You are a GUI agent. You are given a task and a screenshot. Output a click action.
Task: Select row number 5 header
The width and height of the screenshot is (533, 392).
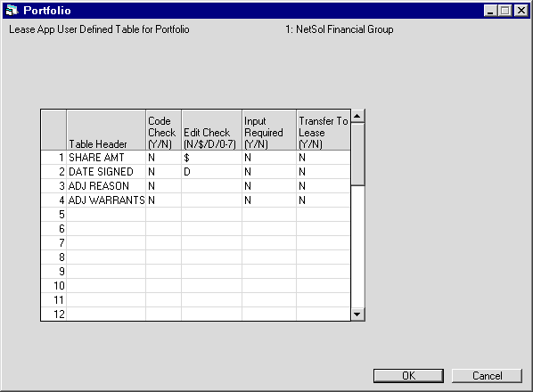pos(53,215)
